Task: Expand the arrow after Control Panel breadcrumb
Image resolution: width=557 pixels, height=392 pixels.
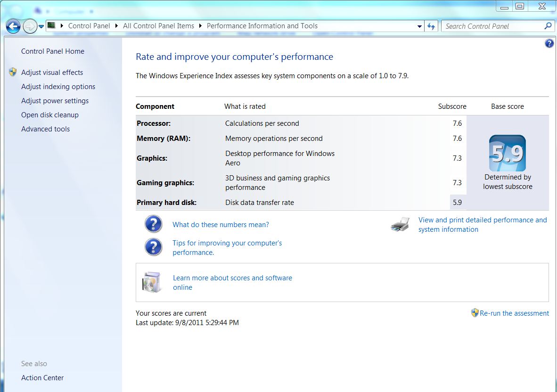Action: (116, 26)
